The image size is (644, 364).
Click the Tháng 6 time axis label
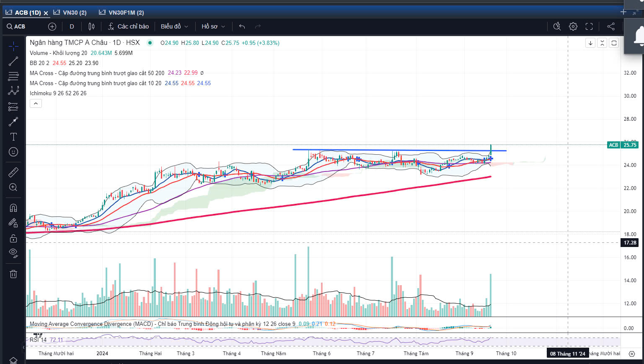(322, 354)
